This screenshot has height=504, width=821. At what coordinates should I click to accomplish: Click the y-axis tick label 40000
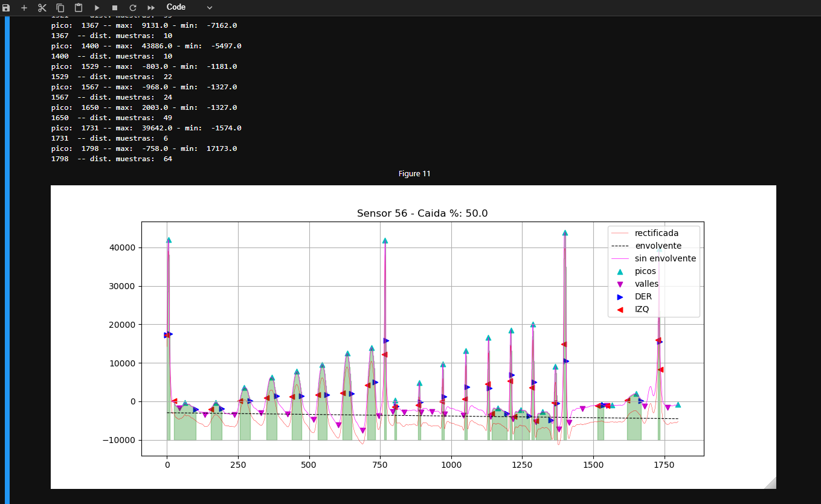click(x=123, y=247)
